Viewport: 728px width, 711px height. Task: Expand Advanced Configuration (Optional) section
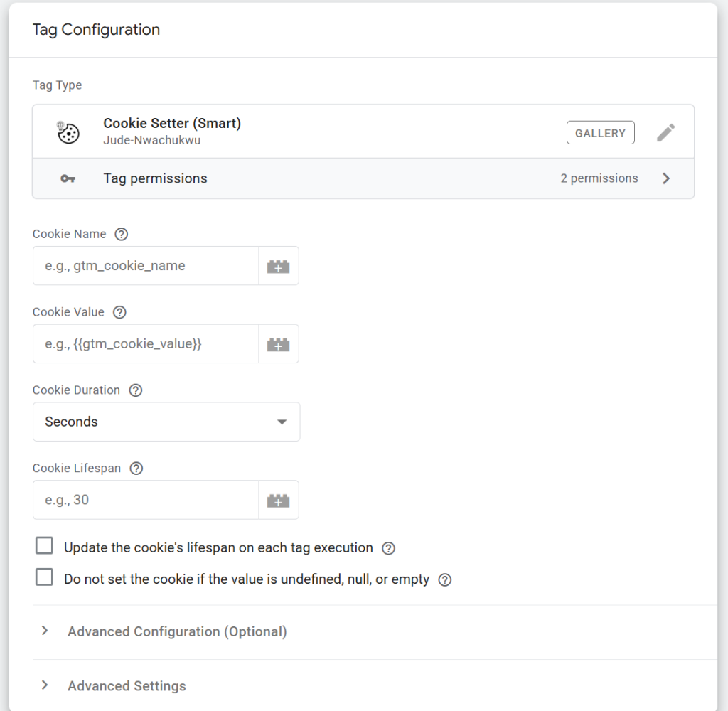(177, 631)
